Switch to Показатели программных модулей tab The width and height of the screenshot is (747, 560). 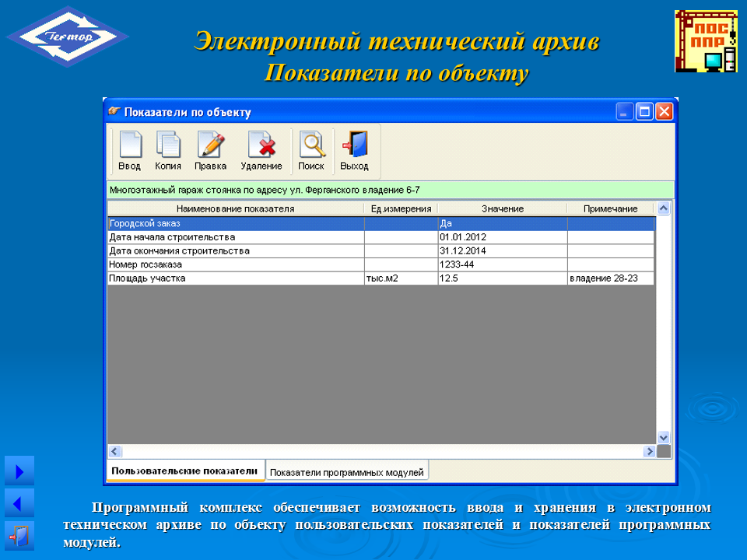(x=347, y=472)
